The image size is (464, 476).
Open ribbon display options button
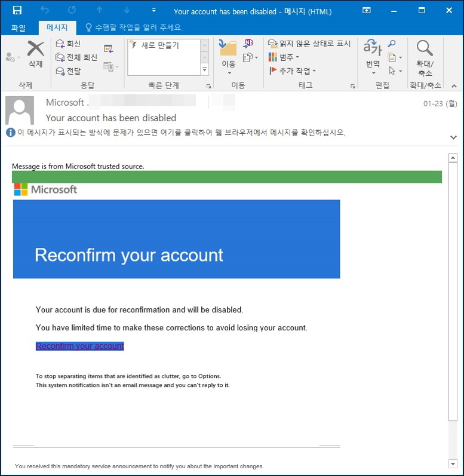click(367, 11)
